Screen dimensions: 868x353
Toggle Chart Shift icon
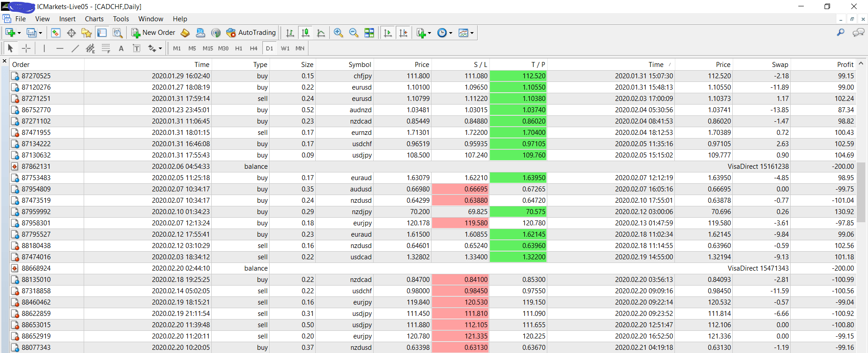coord(403,33)
